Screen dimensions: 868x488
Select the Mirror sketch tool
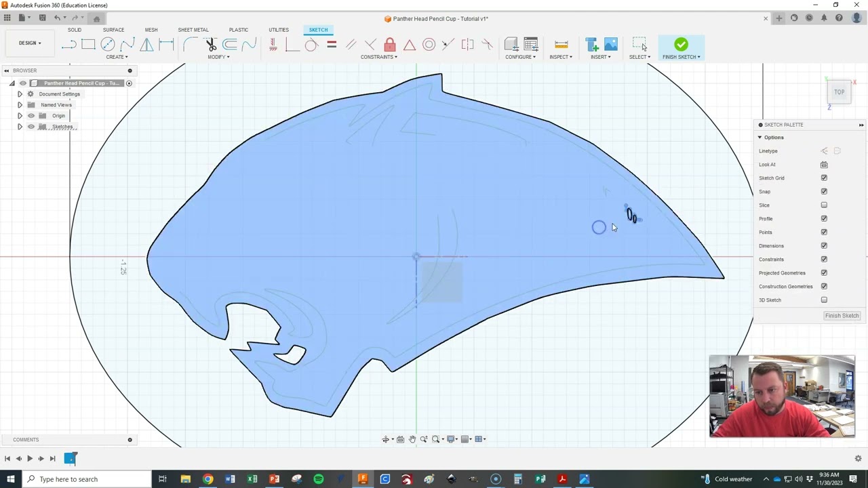[146, 45]
